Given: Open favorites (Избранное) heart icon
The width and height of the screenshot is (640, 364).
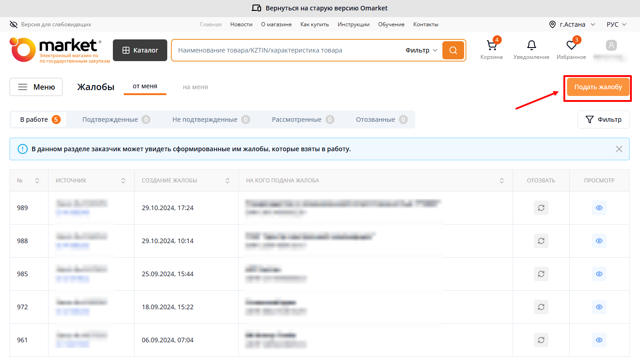Looking at the screenshot, I should click(x=571, y=46).
